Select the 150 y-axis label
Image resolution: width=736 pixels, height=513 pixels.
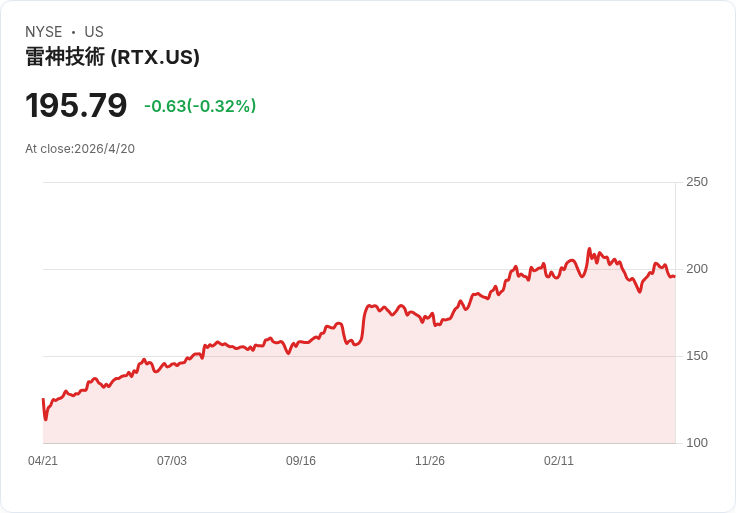(x=696, y=356)
